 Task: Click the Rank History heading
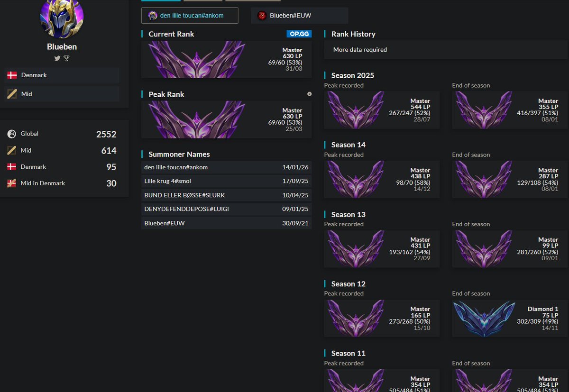click(x=353, y=34)
